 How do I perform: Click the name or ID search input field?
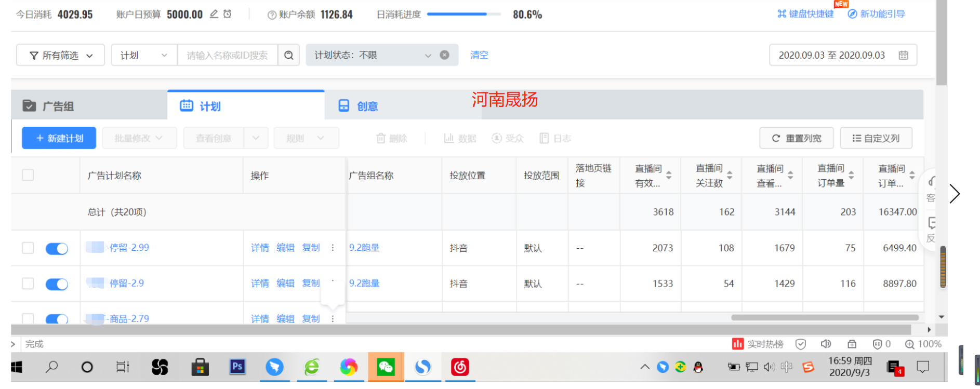coord(228,55)
